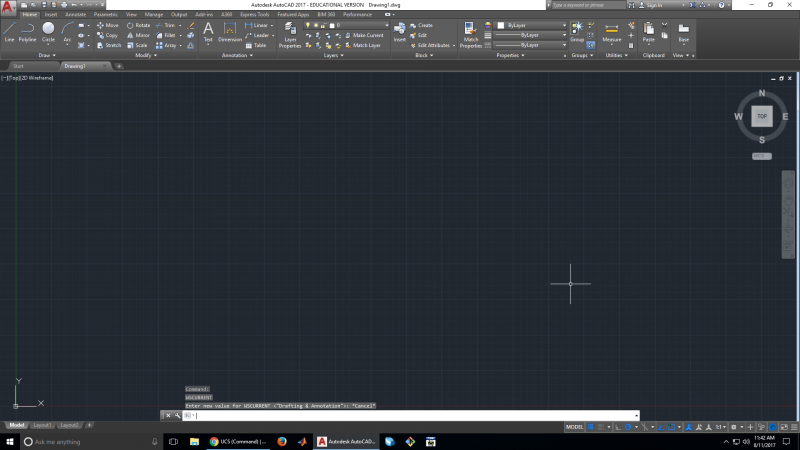Click the Match Layer button
The image size is (800, 450).
363,45
